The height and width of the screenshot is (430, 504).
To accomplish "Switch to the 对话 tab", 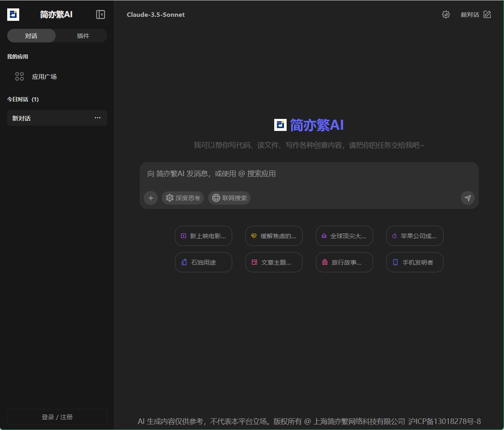I will tap(31, 36).
